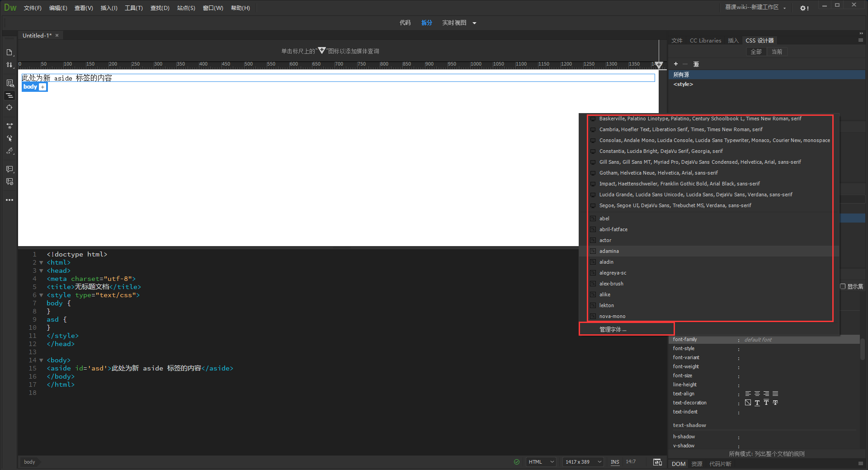Choose the abril-fatface font

tap(709, 229)
